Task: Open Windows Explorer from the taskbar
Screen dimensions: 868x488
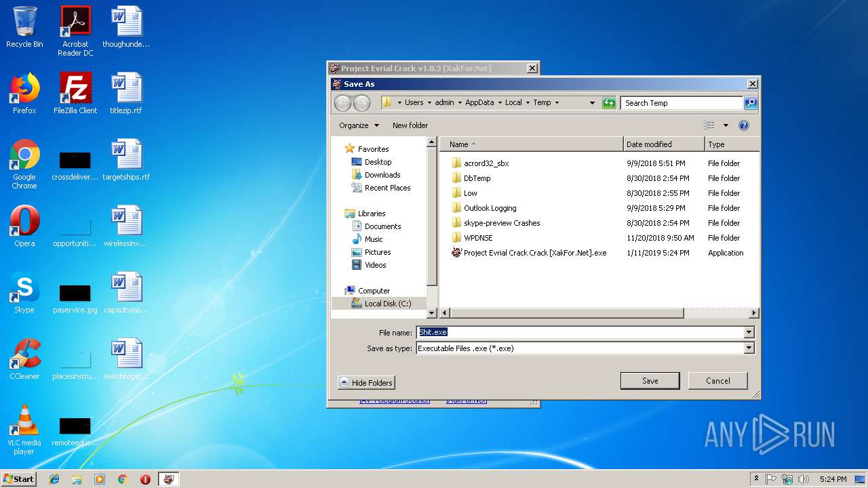Action: pyautogui.click(x=77, y=479)
